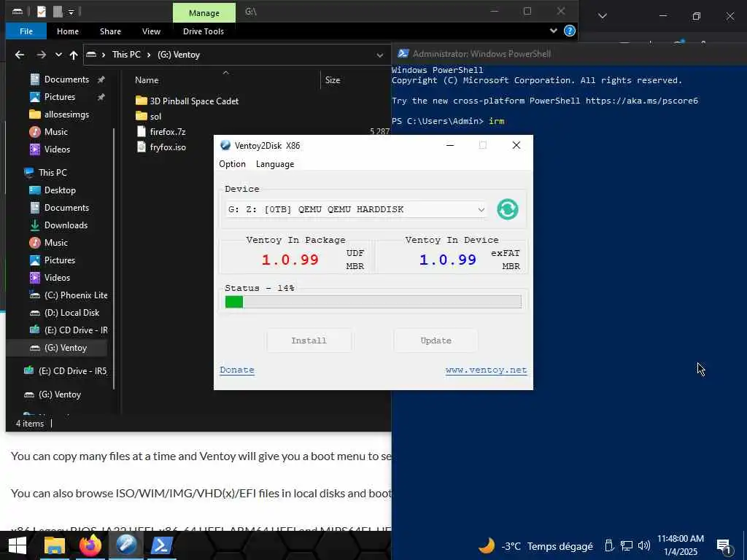Open (D:) Local Disk drive
Image resolution: width=747 pixels, height=560 pixels.
(64, 313)
